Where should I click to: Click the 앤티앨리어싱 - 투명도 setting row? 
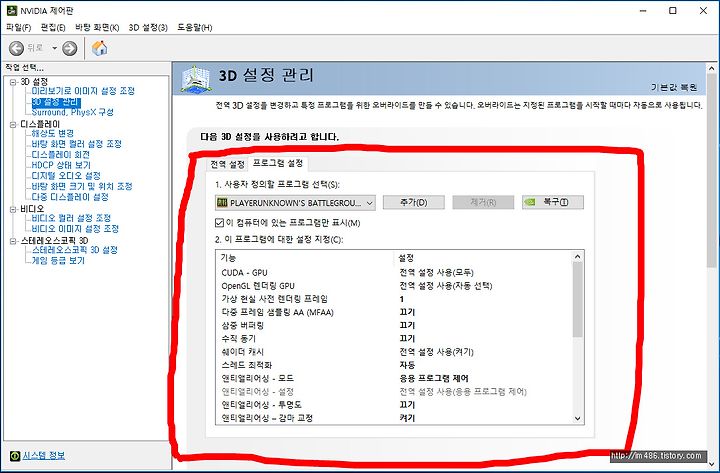(x=394, y=405)
